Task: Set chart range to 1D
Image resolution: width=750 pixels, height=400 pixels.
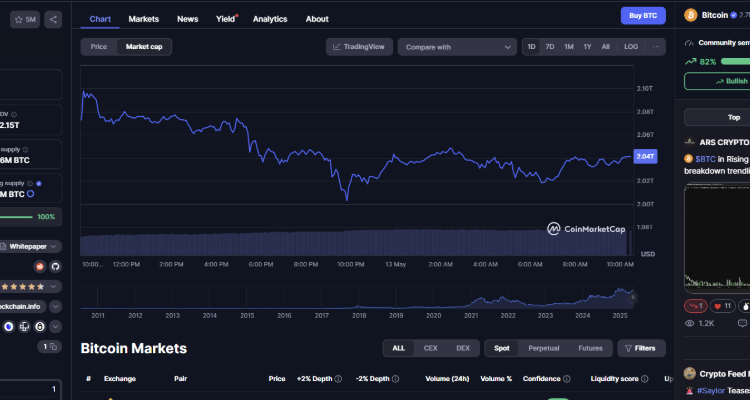Action: pos(531,47)
